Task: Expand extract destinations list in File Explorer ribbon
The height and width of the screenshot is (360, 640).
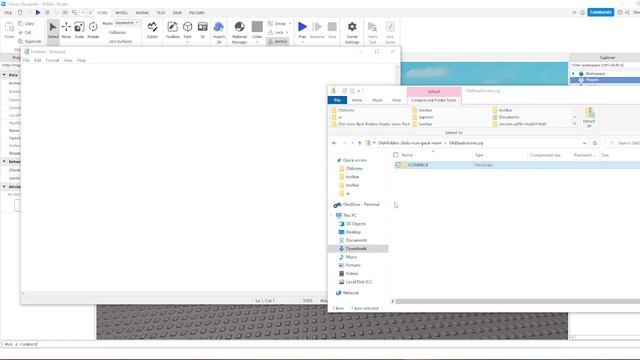Action: click(575, 124)
